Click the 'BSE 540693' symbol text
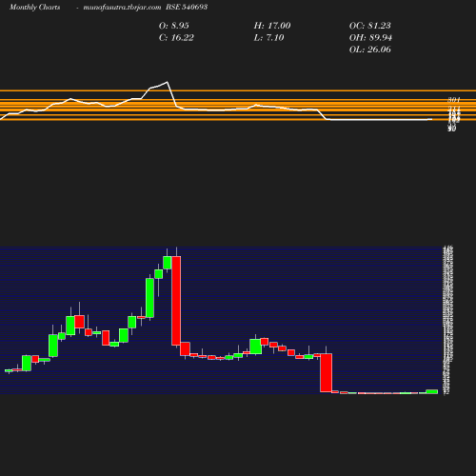The width and height of the screenshot is (476, 476). point(187,7)
